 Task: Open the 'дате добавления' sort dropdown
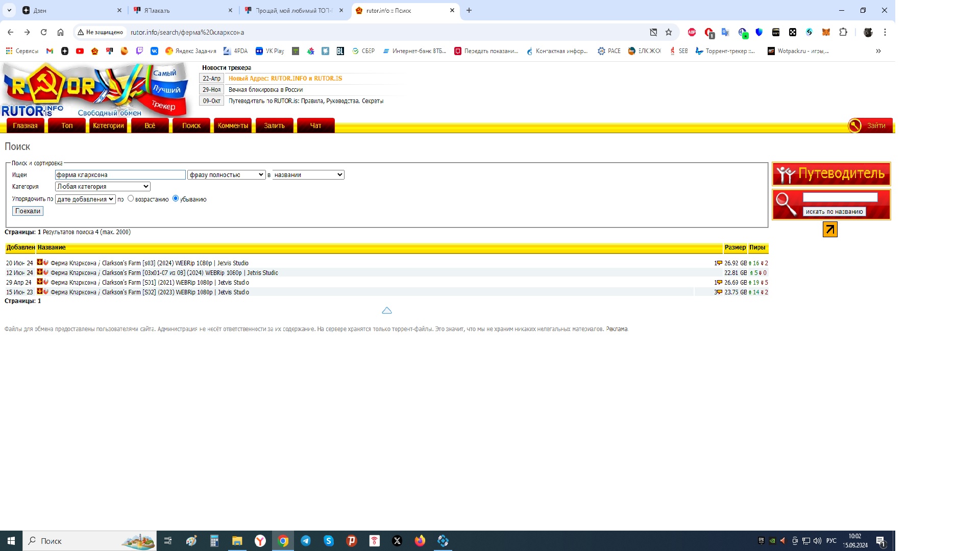tap(86, 199)
